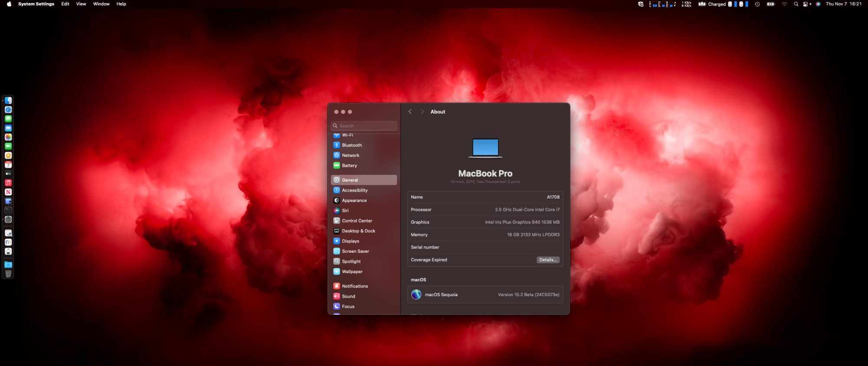Screen dimensions: 868x366
Task: Open Messages from the Dock
Action: point(8,119)
